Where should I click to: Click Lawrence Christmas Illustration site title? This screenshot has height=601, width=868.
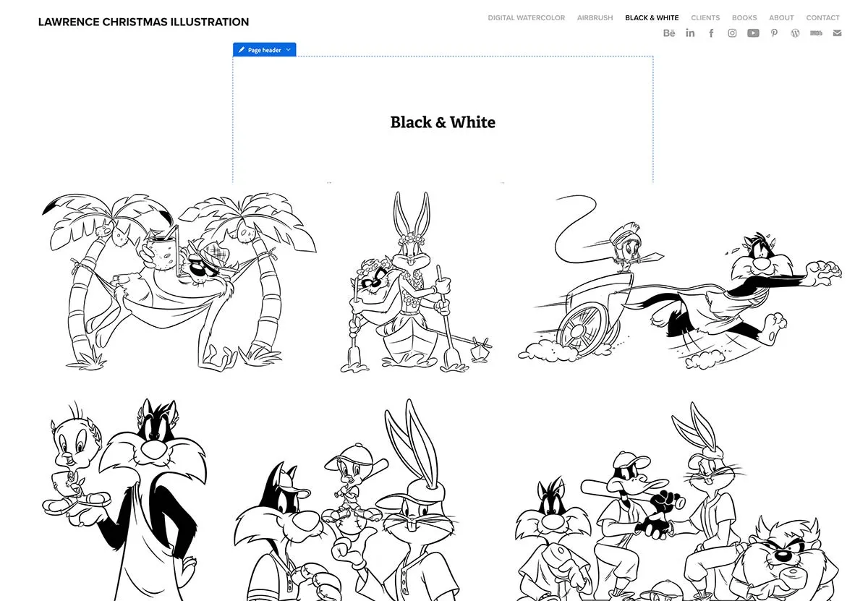tap(143, 22)
